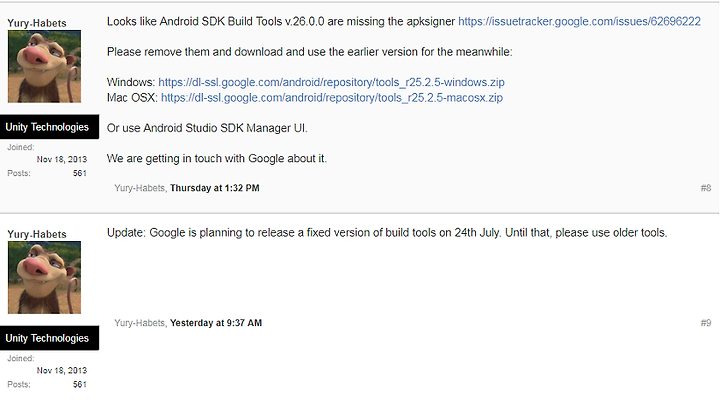Click post count 561 in first post
Screen dimensions: 720x404
coord(79,173)
